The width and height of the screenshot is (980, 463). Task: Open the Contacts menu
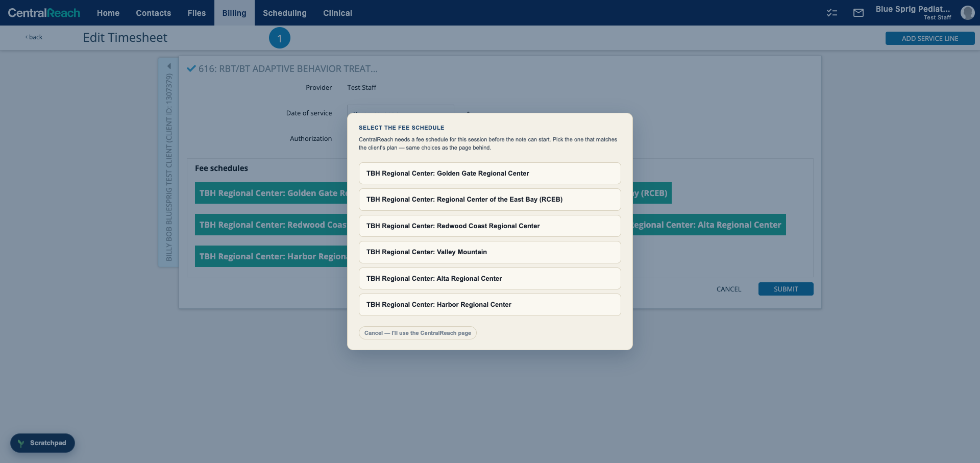coord(153,13)
